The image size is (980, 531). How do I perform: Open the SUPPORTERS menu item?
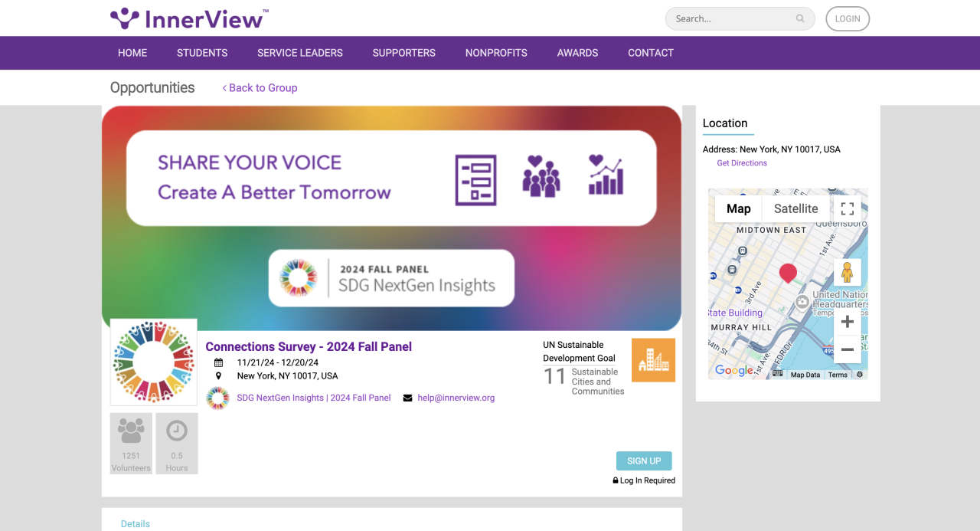(x=404, y=53)
